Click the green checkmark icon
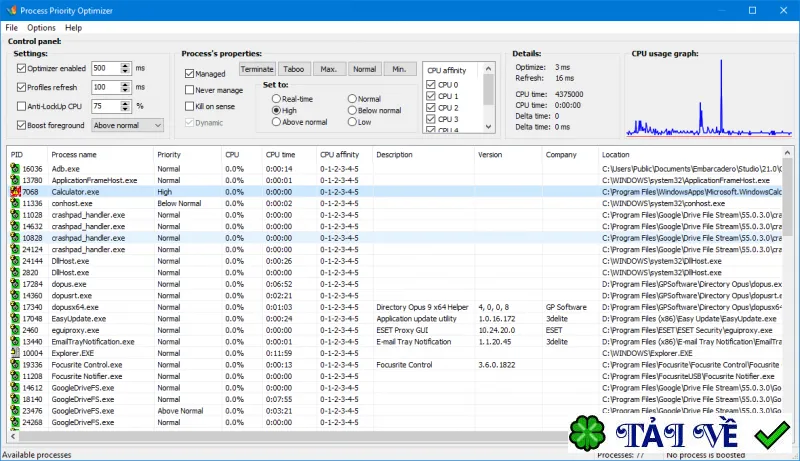 click(x=772, y=434)
